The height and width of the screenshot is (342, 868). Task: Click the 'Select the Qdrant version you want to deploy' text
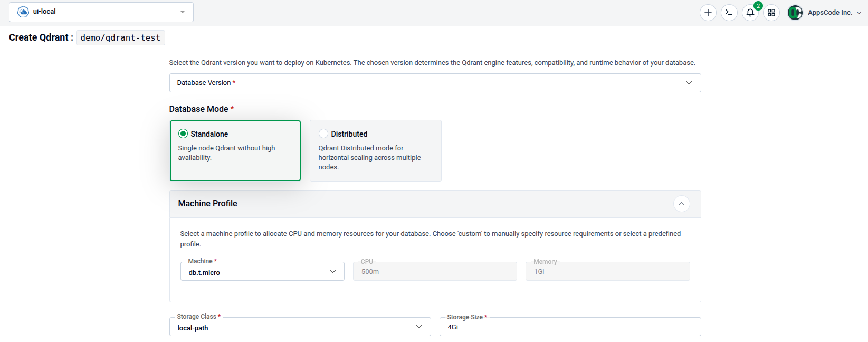pos(432,62)
